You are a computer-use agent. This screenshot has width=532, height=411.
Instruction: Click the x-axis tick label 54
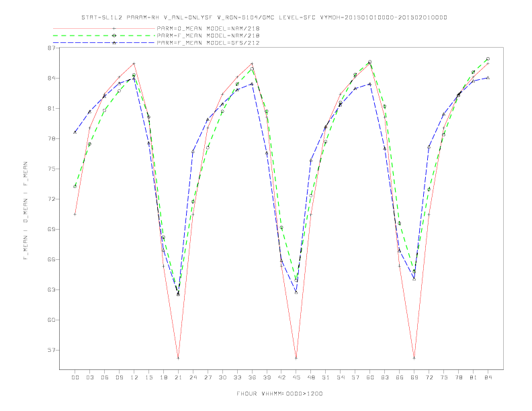coord(341,377)
